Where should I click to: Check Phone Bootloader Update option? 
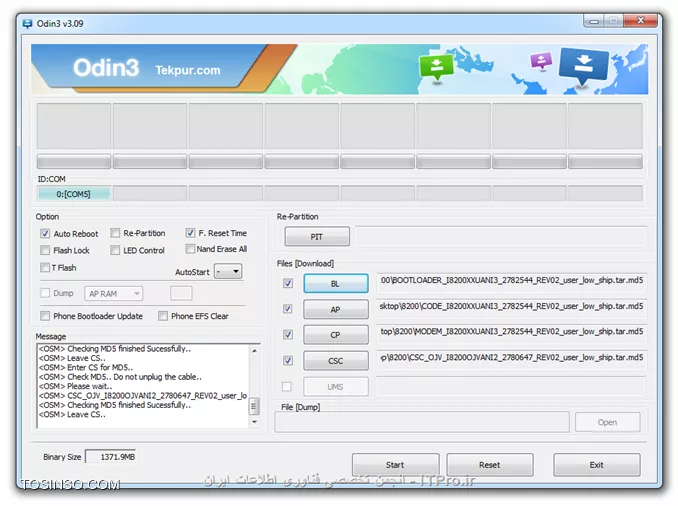[45, 316]
